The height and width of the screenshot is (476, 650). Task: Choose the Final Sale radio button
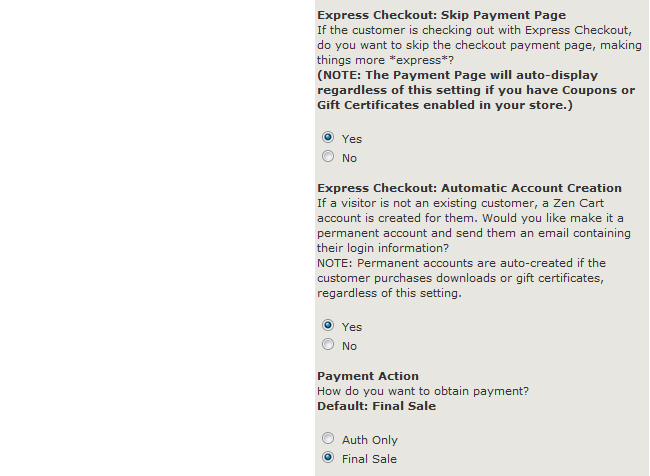click(328, 458)
